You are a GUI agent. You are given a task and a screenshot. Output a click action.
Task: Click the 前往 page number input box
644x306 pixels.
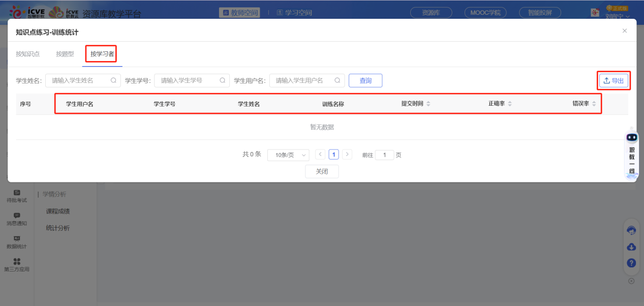[x=384, y=155]
